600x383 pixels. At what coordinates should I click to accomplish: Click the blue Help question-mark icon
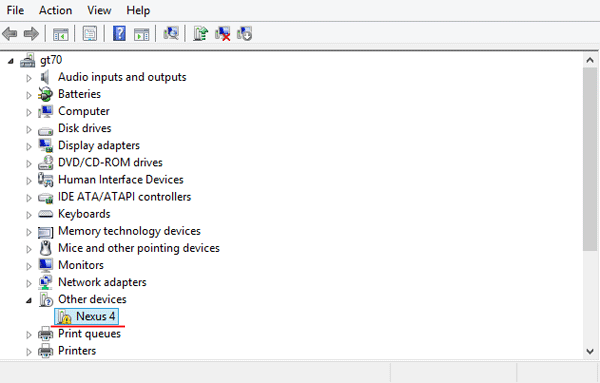click(119, 34)
